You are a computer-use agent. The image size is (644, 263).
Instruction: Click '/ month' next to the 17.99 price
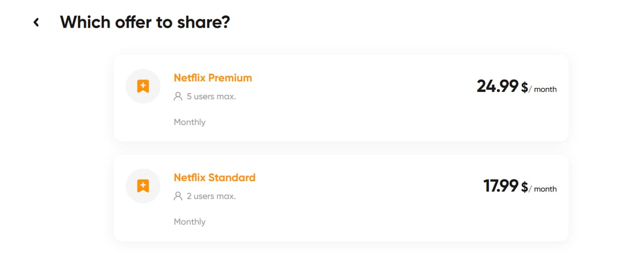pos(543,189)
